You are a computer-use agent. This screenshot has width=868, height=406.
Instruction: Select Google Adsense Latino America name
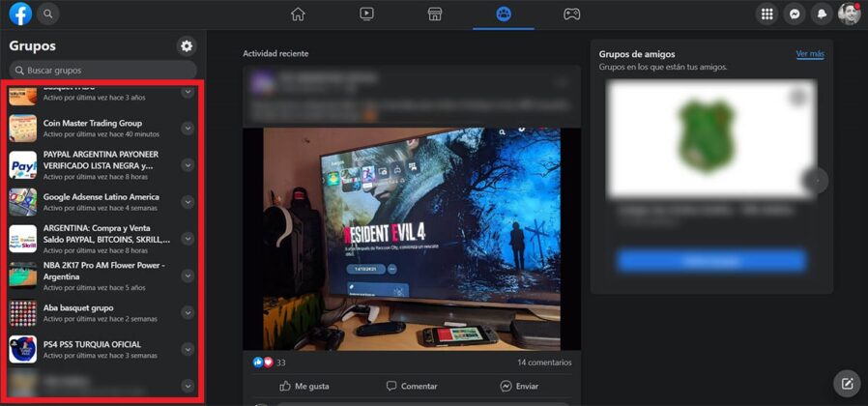tap(101, 196)
